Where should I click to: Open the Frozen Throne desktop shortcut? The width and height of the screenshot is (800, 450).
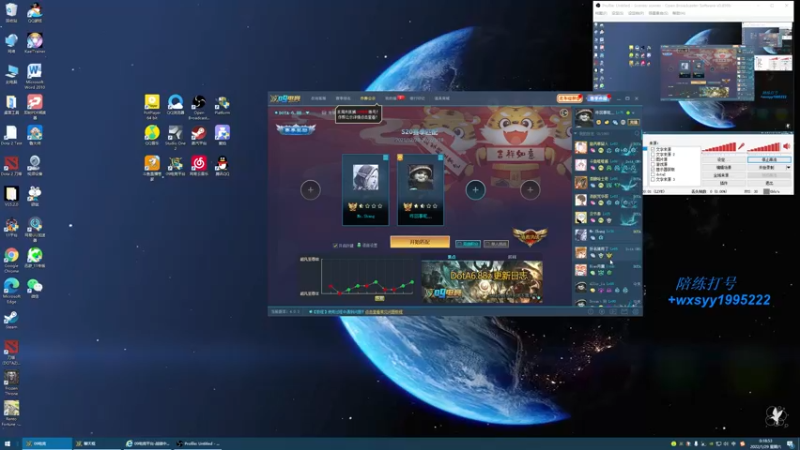click(x=11, y=382)
